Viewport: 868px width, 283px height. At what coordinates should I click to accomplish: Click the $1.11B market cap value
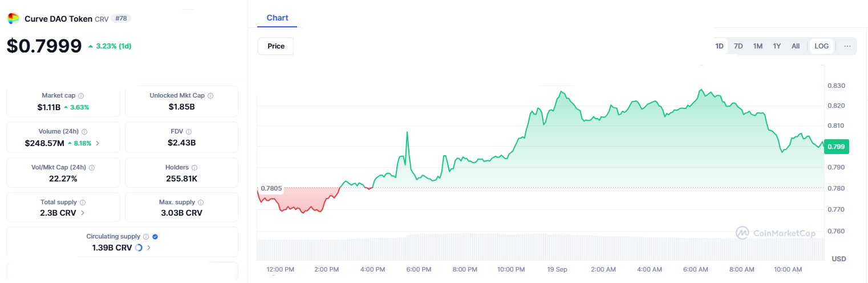[x=48, y=107]
